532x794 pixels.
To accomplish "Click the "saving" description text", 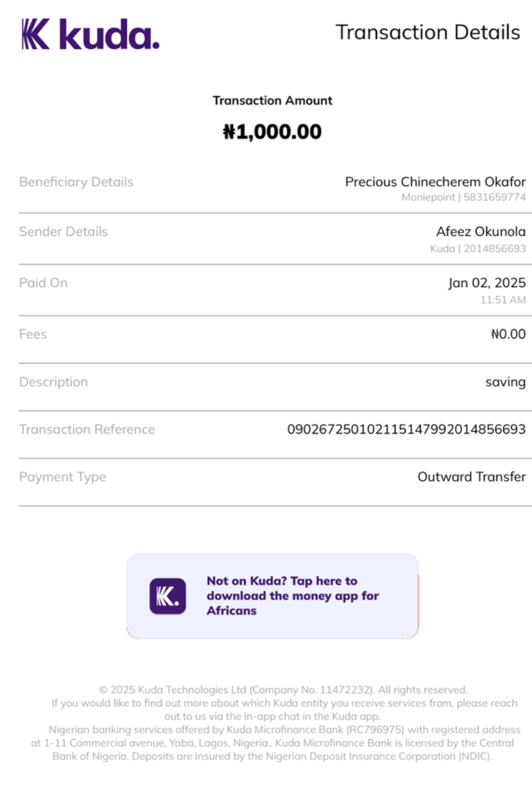I will coord(505,382).
